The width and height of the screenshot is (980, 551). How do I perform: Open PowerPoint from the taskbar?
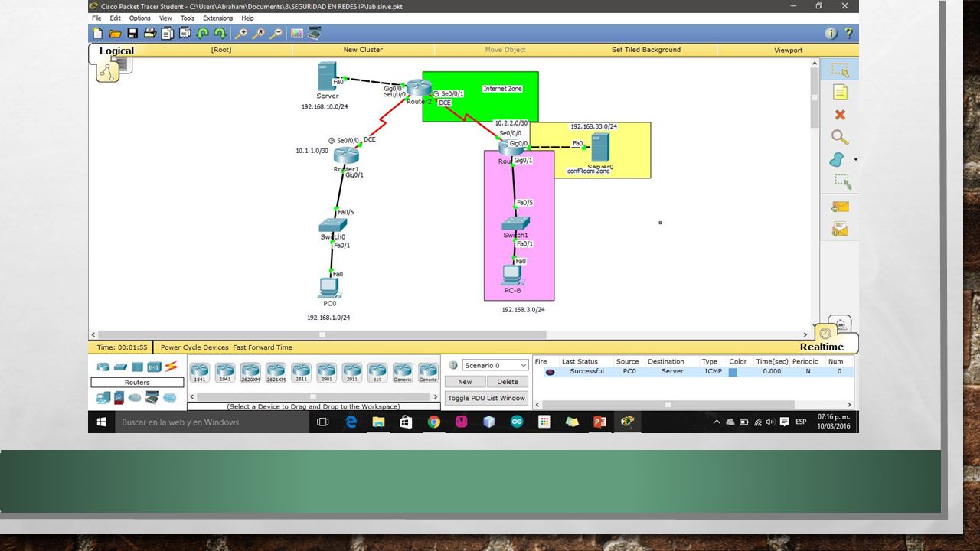pos(599,422)
